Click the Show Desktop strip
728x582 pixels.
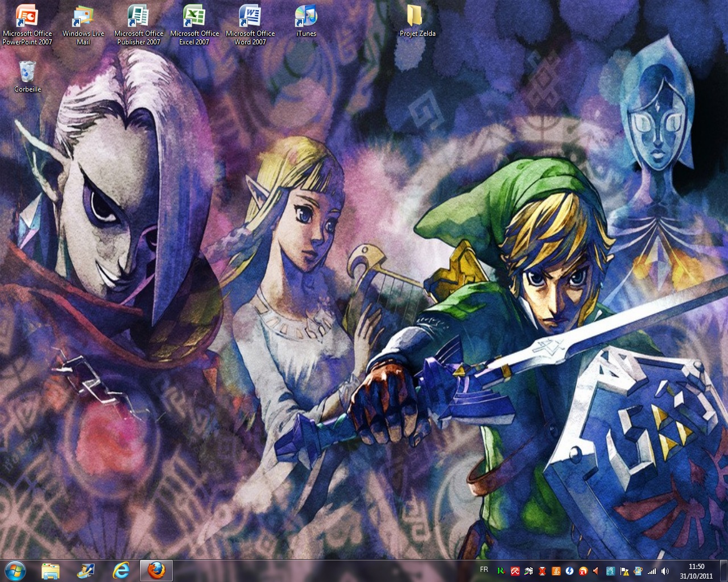point(723,571)
